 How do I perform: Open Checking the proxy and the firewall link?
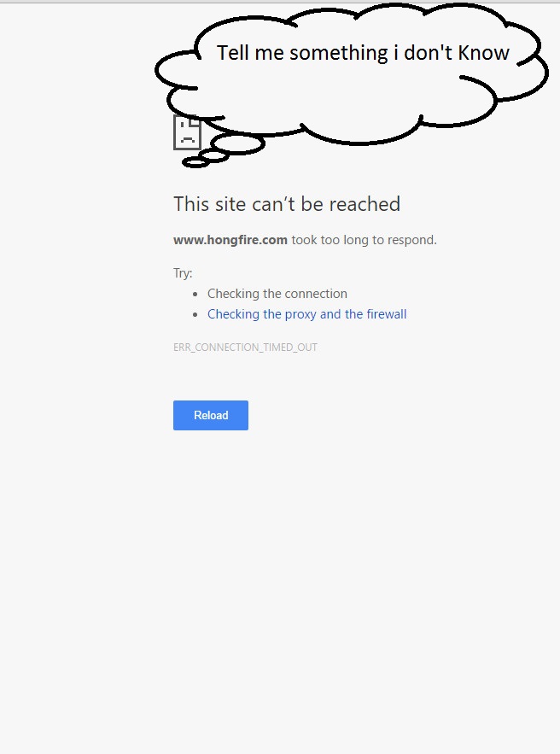[306, 314]
